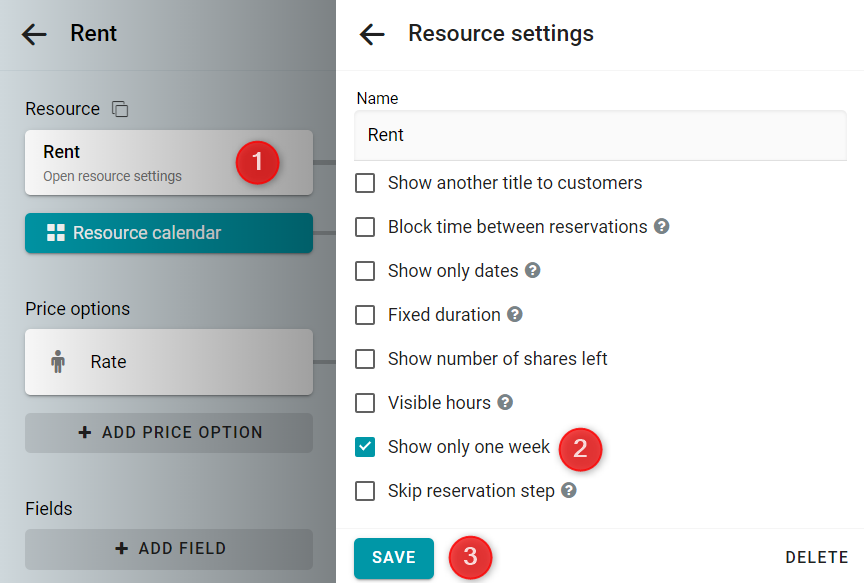Click the person icon on Rate option
Viewport: 864px width, 583px height.
58,361
